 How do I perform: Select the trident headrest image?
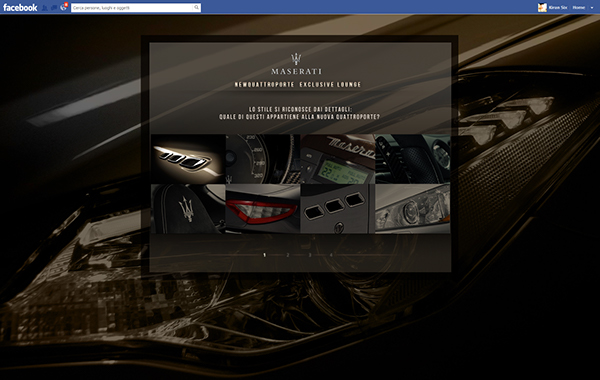(188, 209)
